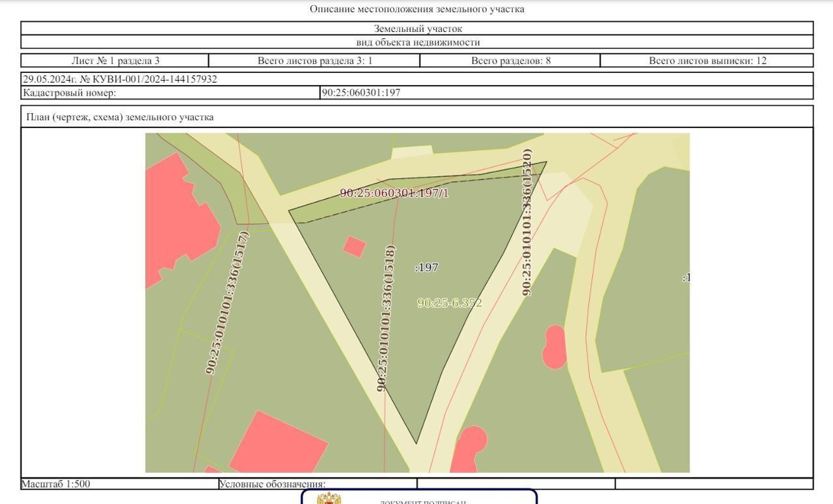Click the 'Кадастровый номер:' label
The width and height of the screenshot is (833, 504).
[70, 92]
